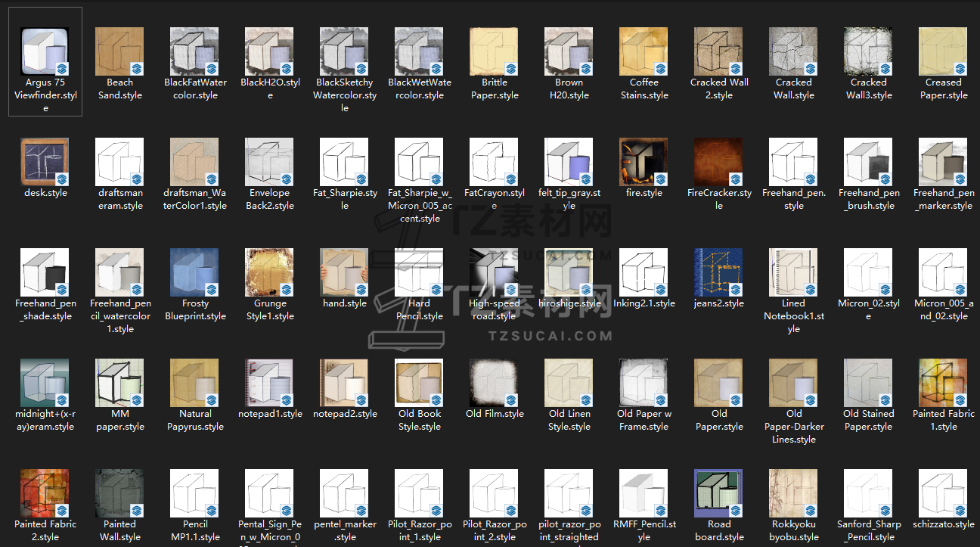Click the Frosty Blueprint.style file icon
The width and height of the screenshot is (980, 547).
pos(195,272)
